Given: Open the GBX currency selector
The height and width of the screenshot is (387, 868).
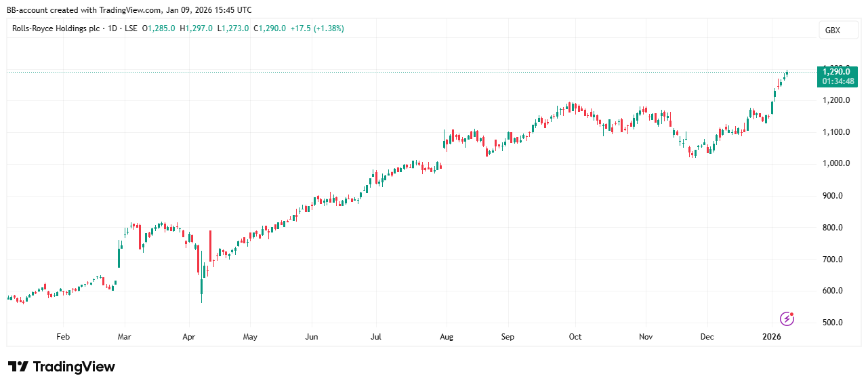Looking at the screenshot, I should pos(832,30).
